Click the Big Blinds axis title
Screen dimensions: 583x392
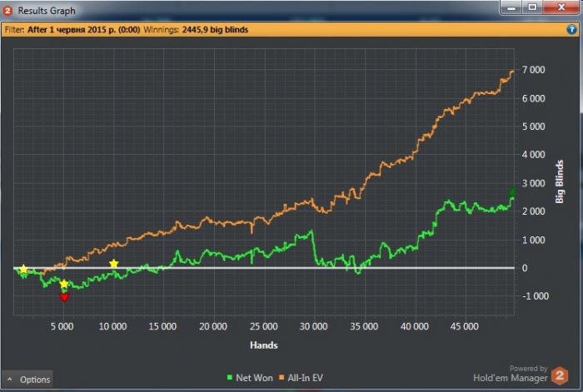point(559,181)
